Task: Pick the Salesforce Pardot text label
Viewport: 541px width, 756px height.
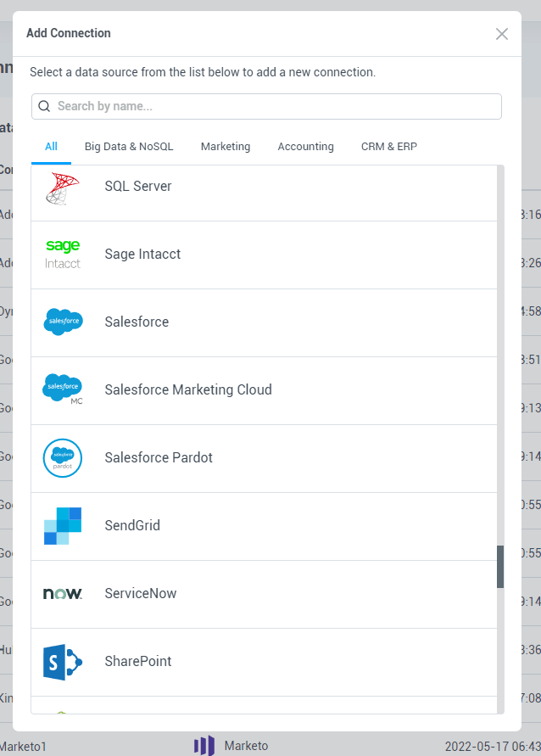Action: click(x=159, y=457)
